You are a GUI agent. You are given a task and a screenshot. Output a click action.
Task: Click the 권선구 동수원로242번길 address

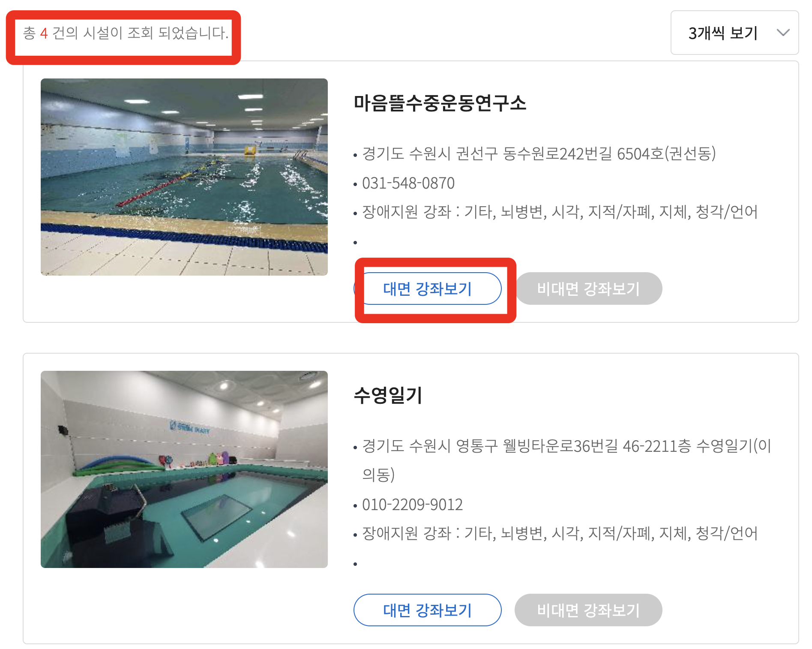539,153
